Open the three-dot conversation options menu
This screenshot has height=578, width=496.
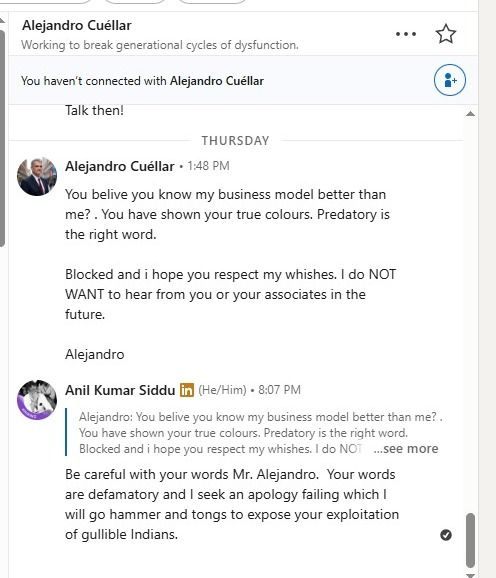(x=406, y=34)
